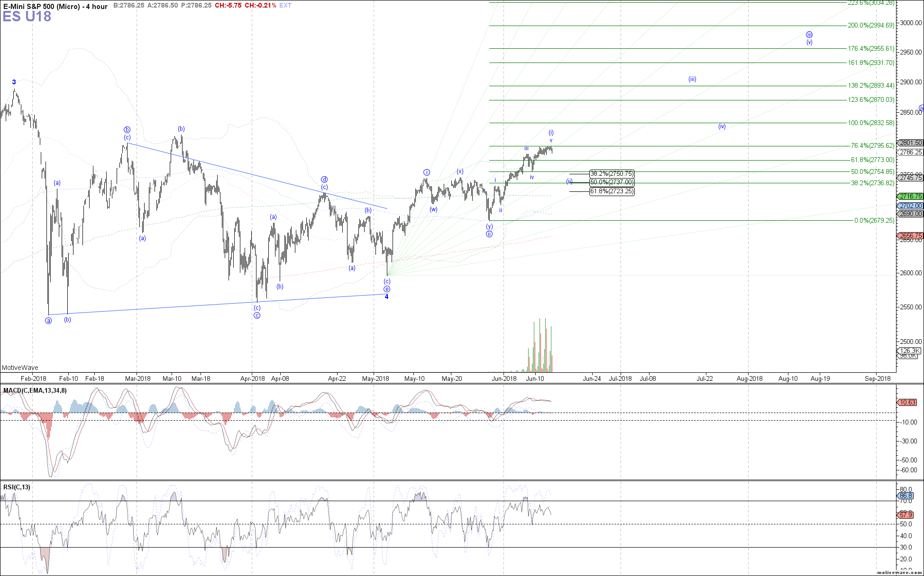Click the ES U18 symbol title
The image size is (924, 576).
[27, 17]
